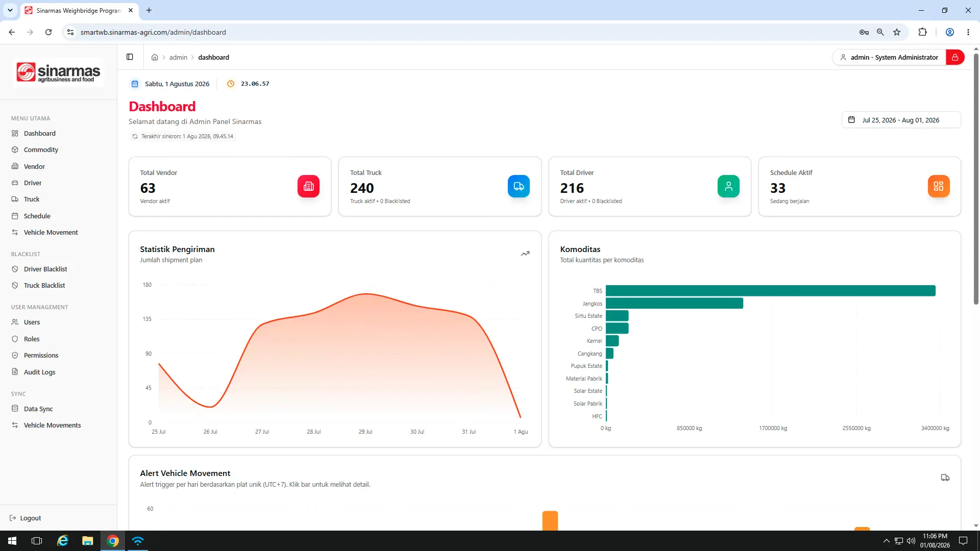Click the address bar URL field
This screenshot has width=980, height=551.
point(459,32)
